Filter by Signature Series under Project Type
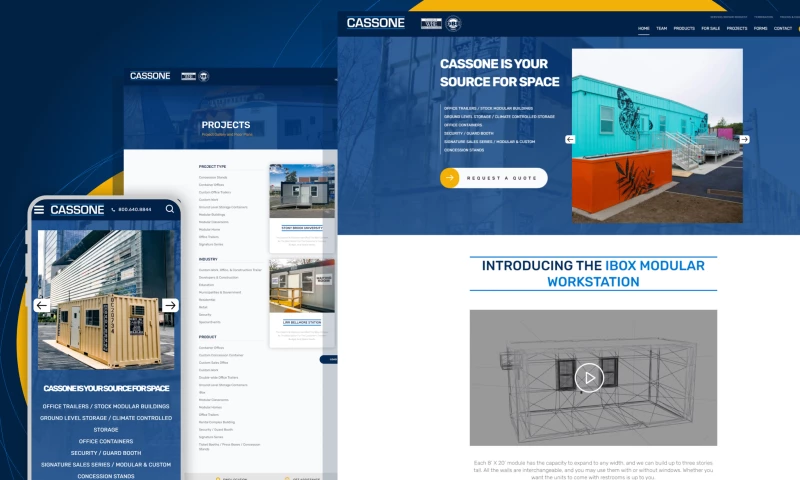800x480 pixels. click(211, 244)
